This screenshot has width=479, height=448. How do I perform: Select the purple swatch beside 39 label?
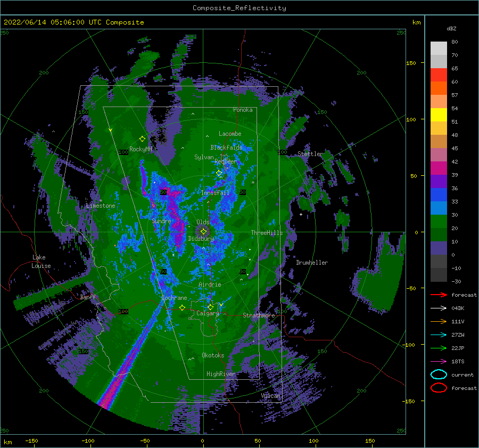(439, 181)
